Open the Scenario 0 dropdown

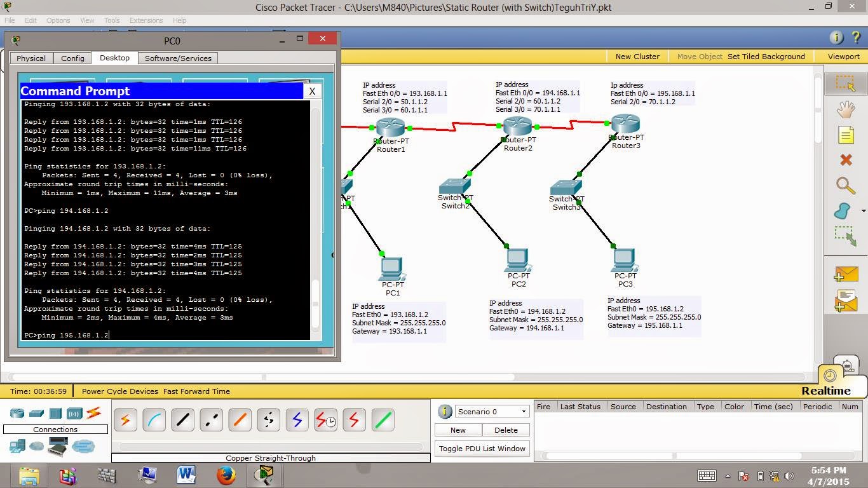pos(492,411)
